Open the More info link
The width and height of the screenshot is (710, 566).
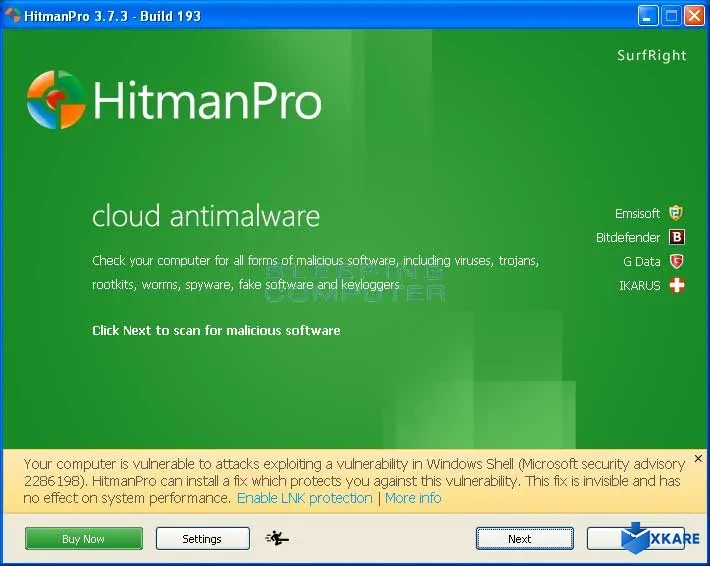(x=413, y=498)
